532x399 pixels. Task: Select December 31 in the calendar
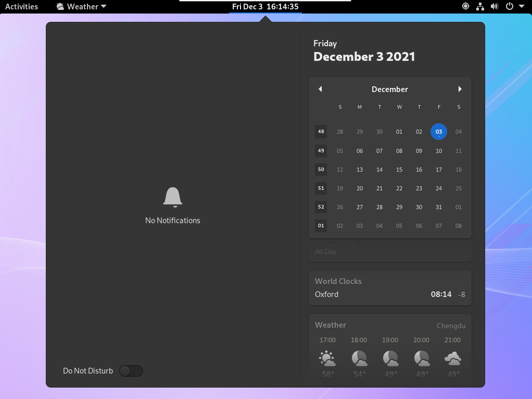(x=438, y=207)
